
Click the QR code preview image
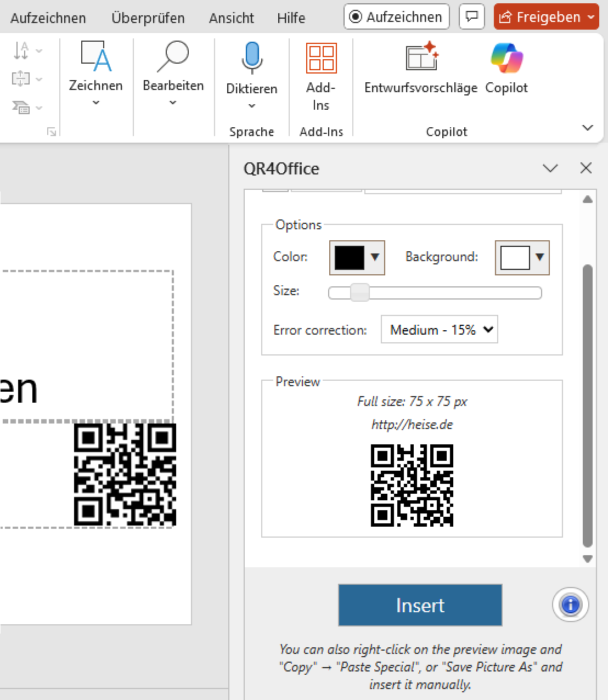click(x=412, y=486)
